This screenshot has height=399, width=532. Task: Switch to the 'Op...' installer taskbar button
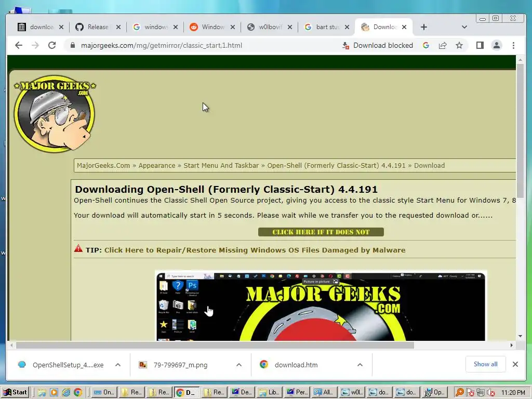click(x=435, y=393)
